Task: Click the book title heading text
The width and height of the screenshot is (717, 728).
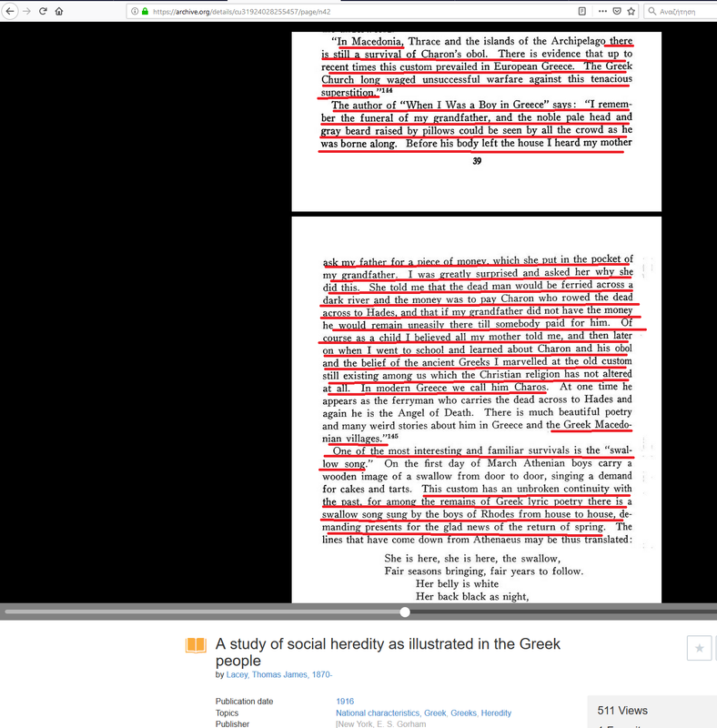Action: (x=388, y=652)
